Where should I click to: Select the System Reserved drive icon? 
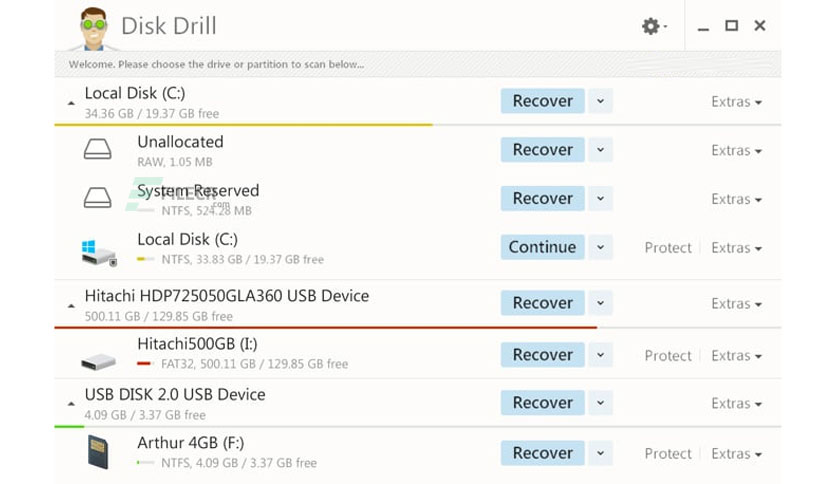(x=98, y=198)
